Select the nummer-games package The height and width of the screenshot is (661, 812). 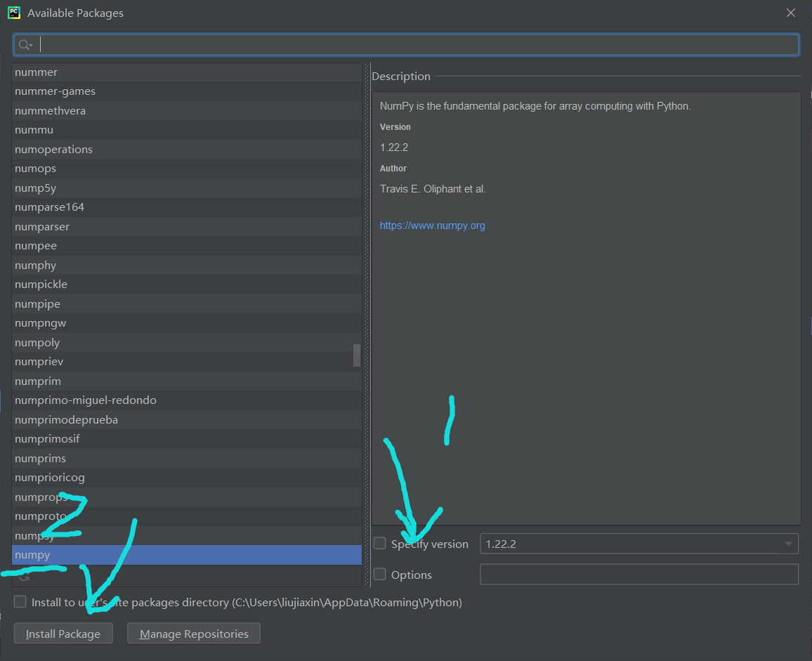[186, 91]
